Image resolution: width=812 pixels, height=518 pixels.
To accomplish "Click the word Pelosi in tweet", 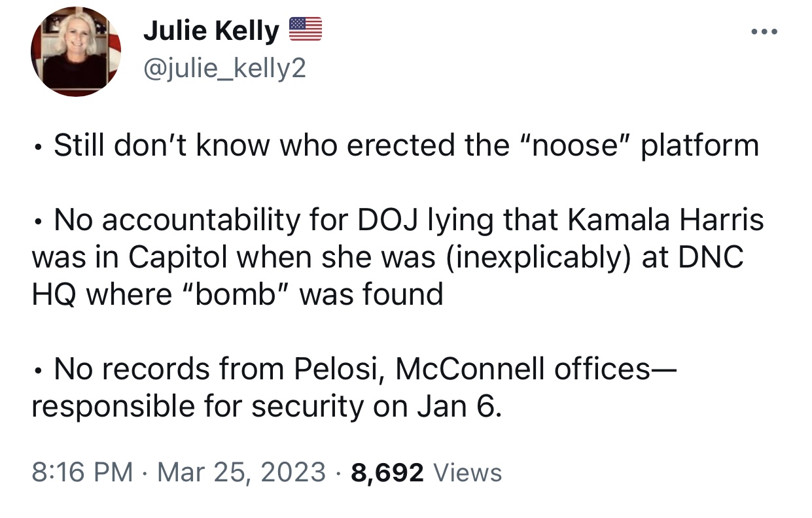I will [x=340, y=370].
